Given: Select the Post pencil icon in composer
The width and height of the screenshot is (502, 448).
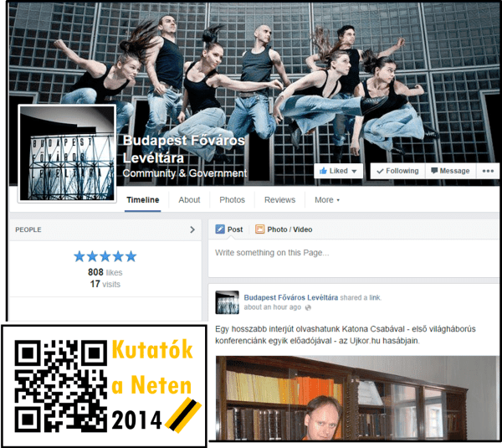Looking at the screenshot, I should (x=220, y=229).
